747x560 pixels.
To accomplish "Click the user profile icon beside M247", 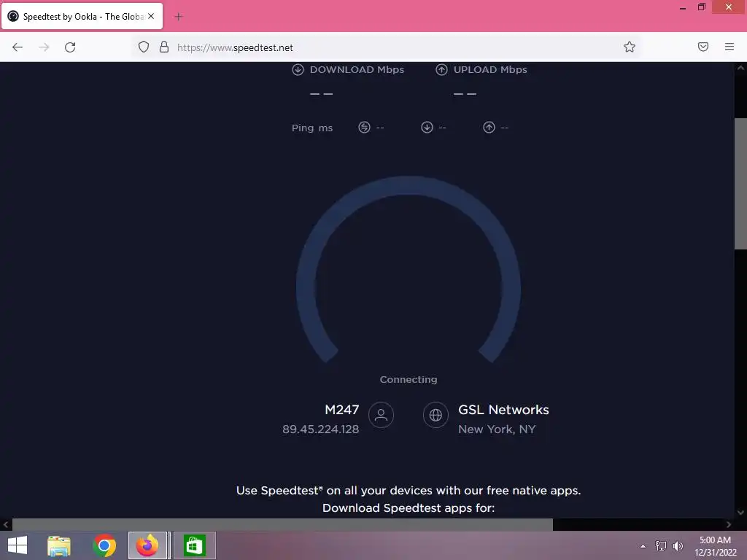I will tap(381, 415).
